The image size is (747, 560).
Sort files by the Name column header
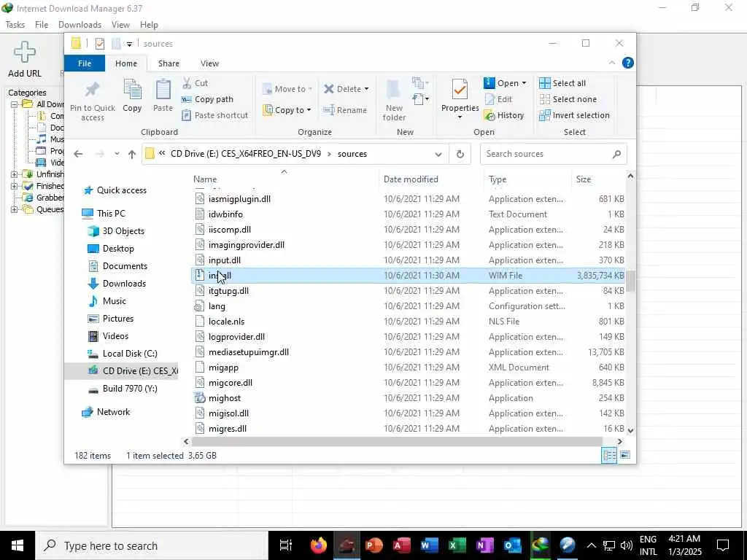(285, 179)
